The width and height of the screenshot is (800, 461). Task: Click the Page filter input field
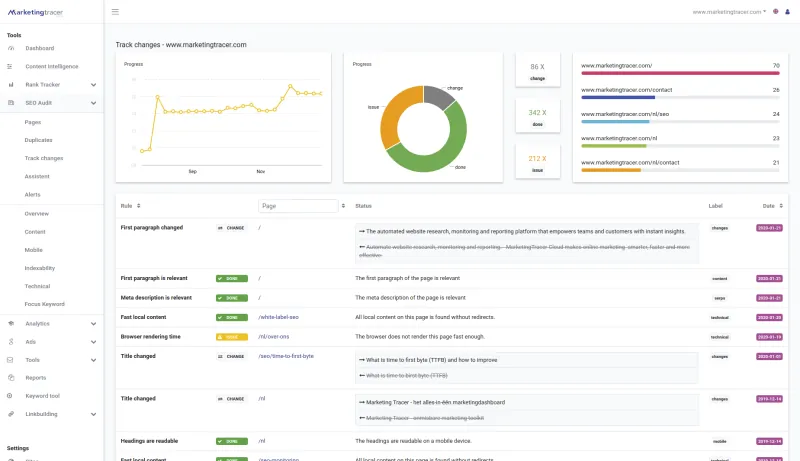pyautogui.click(x=298, y=206)
